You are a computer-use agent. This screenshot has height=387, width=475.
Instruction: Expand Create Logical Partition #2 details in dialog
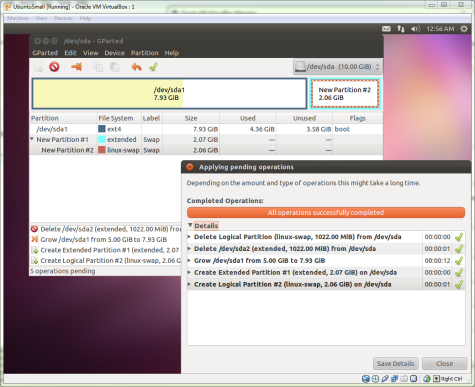pos(189,284)
